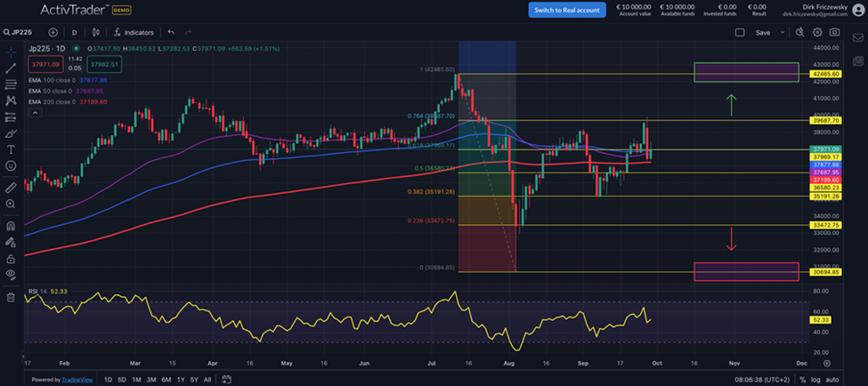
Task: Take a chart snapshot with camera icon
Action: pos(834,32)
